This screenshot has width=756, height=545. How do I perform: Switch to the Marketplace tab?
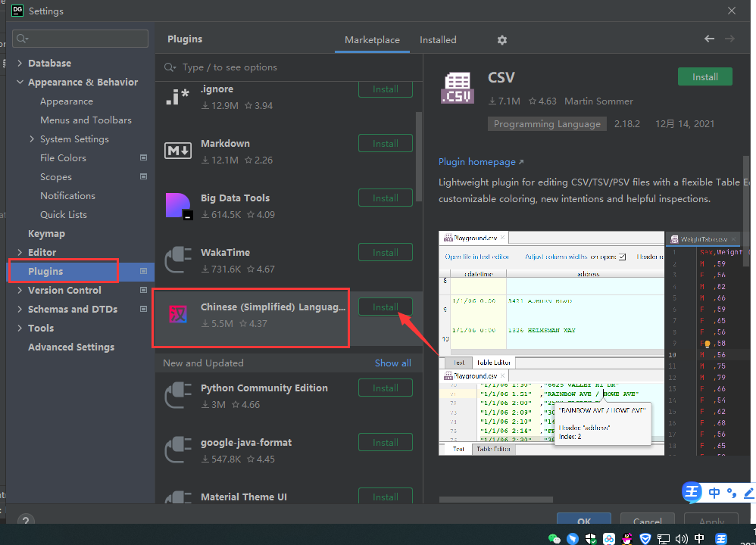372,40
